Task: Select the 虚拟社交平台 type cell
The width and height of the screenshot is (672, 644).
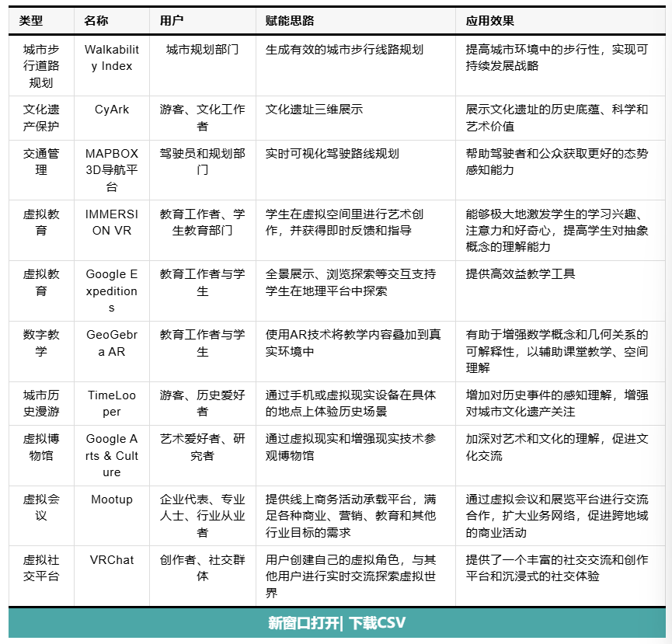Action: [x=41, y=568]
